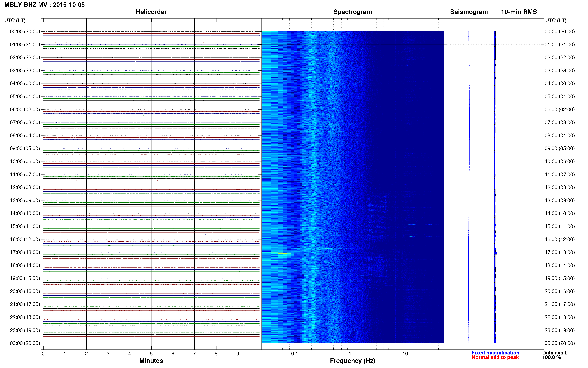The width and height of the screenshot is (588, 368).
Task: Click tick label '5' on the Minutes axis
Action: coord(151,354)
